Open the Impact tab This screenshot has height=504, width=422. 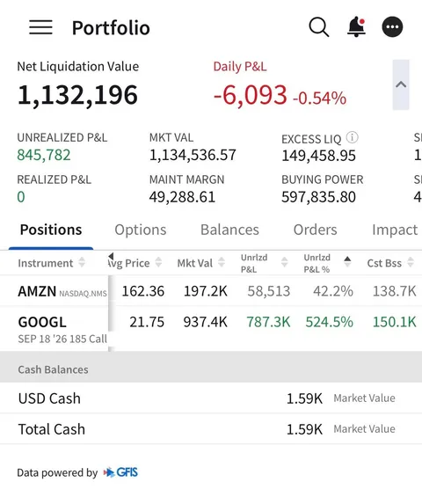click(x=395, y=230)
